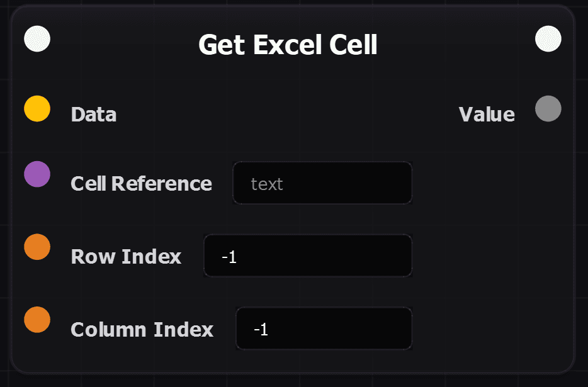Click the text placeholder in Cell Reference
The height and width of the screenshot is (387, 588).
click(267, 183)
